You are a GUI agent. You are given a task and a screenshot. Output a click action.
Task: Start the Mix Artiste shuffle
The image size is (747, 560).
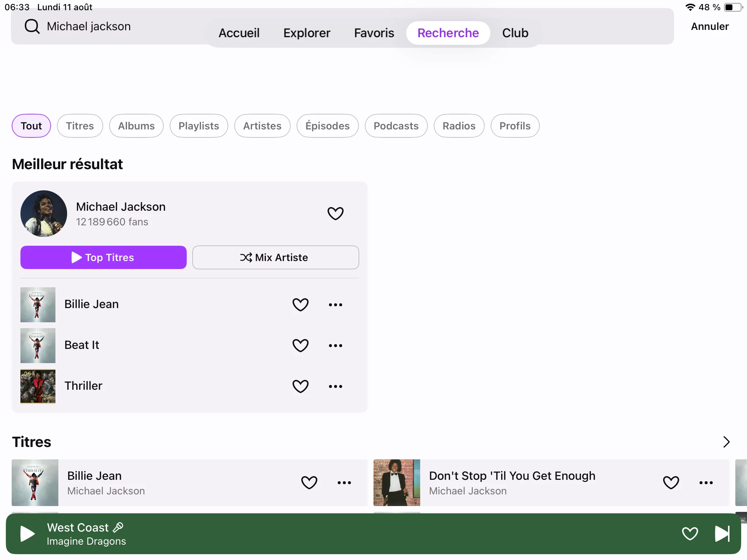[275, 257]
